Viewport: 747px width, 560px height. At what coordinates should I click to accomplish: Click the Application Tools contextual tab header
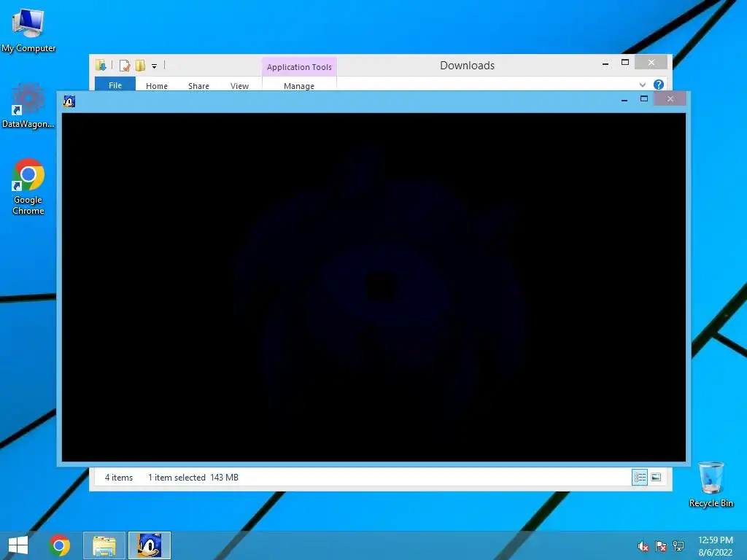299,67
